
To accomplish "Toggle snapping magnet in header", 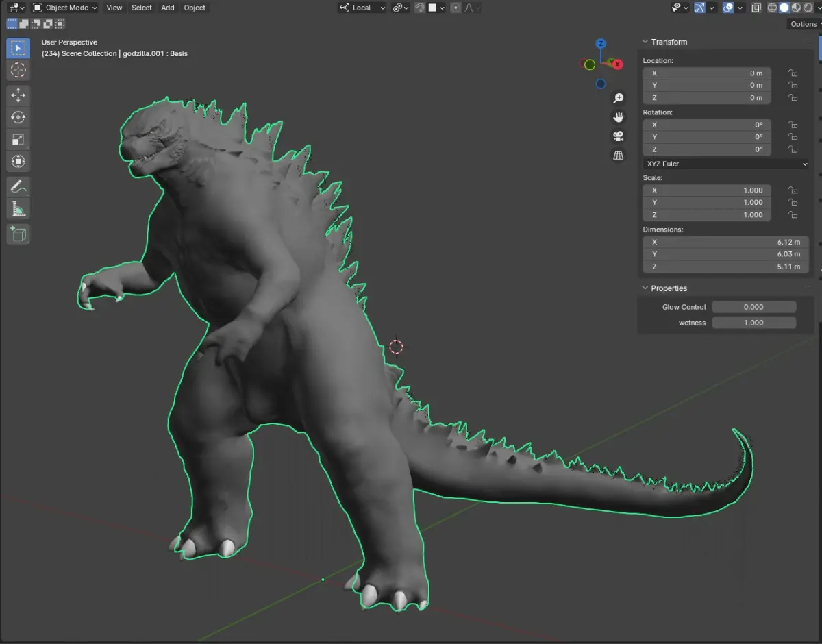I will click(x=420, y=8).
